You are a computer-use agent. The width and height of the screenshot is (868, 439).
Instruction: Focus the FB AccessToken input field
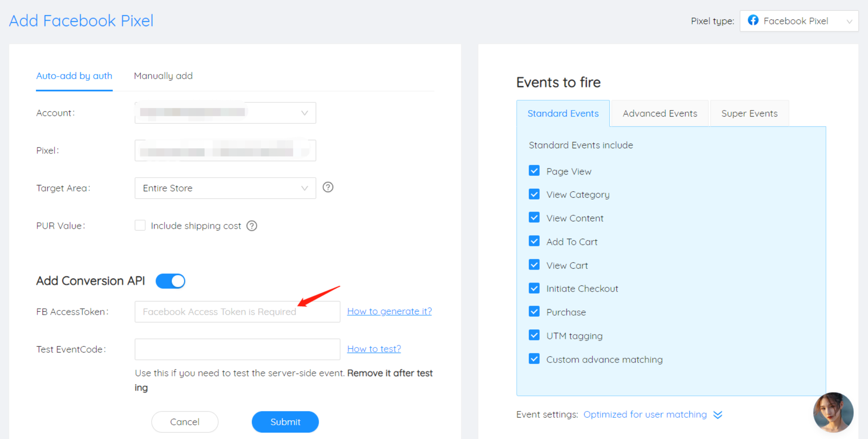(237, 312)
